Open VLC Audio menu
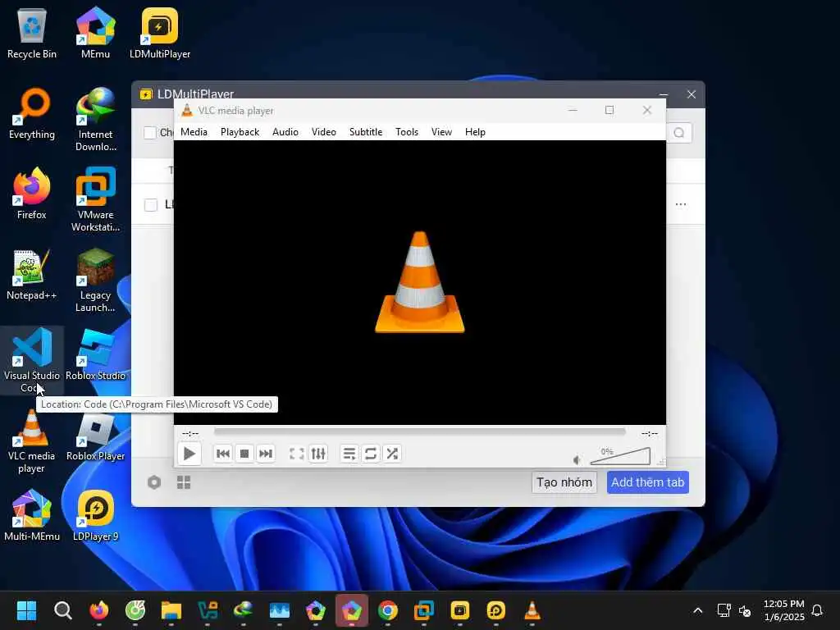The image size is (840, 630). [285, 132]
